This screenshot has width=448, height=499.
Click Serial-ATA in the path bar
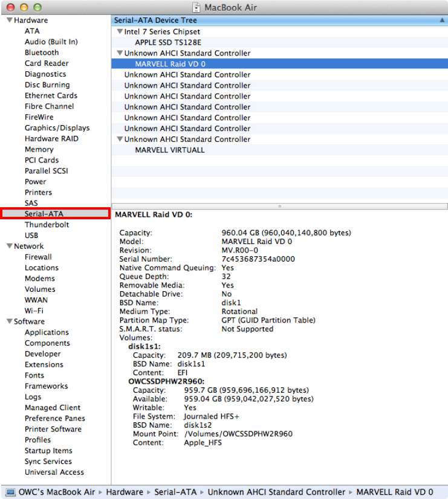click(x=175, y=492)
